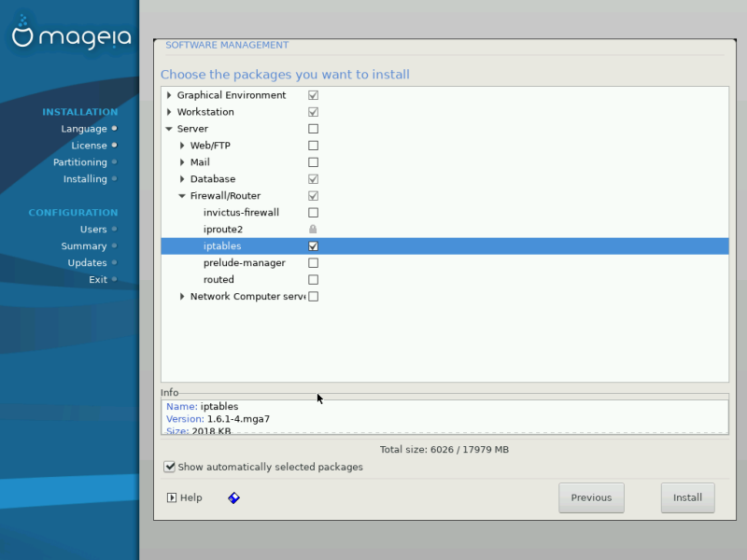
Task: Click the Mageia logo
Action: (x=71, y=34)
